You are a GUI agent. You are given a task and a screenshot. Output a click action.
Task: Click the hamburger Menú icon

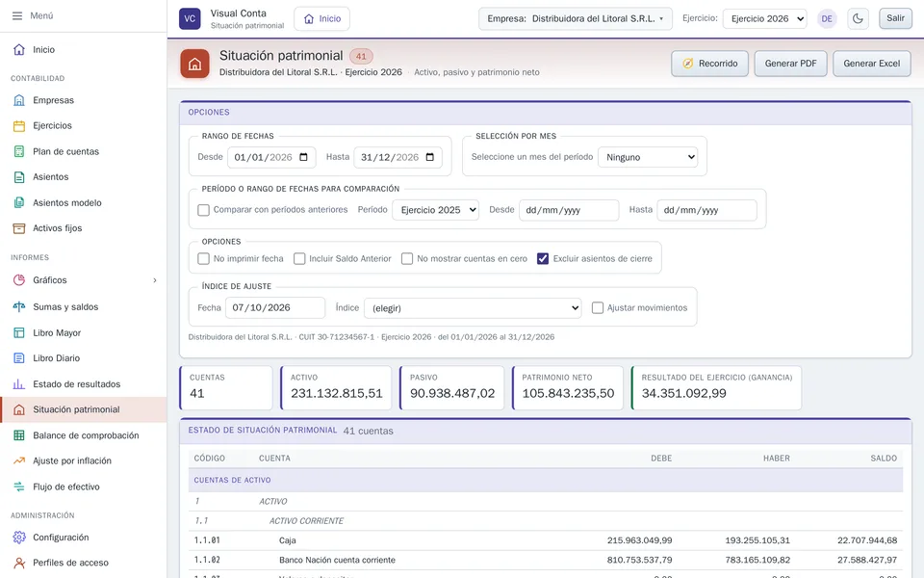pos(17,16)
